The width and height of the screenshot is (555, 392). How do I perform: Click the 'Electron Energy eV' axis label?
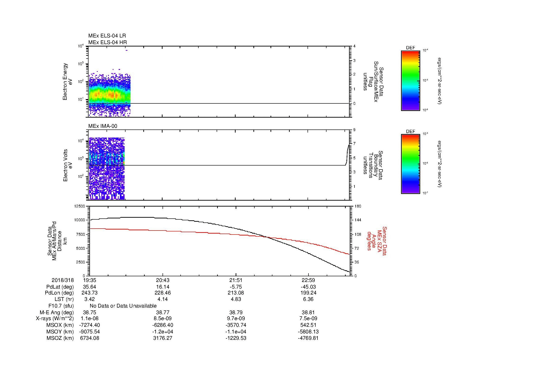(x=68, y=82)
